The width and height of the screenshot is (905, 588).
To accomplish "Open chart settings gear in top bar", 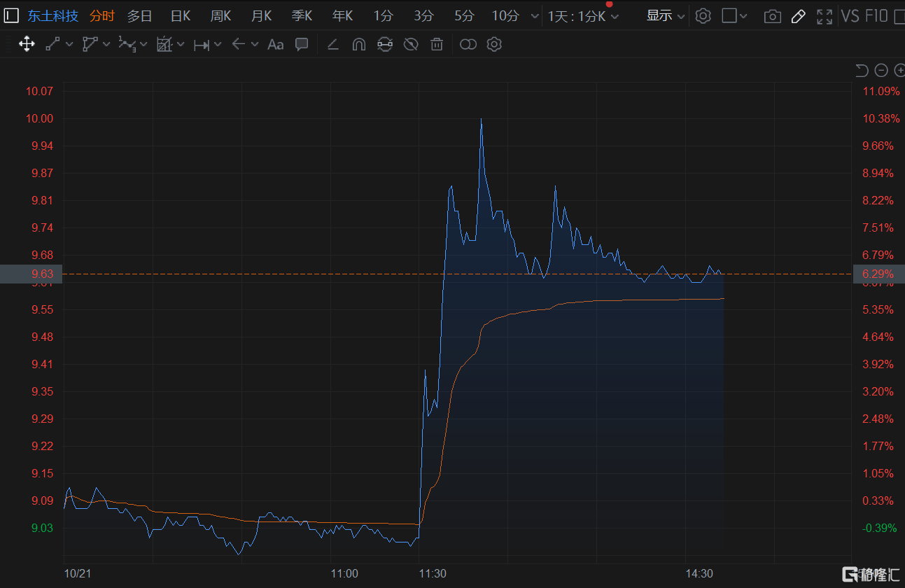I will click(703, 16).
